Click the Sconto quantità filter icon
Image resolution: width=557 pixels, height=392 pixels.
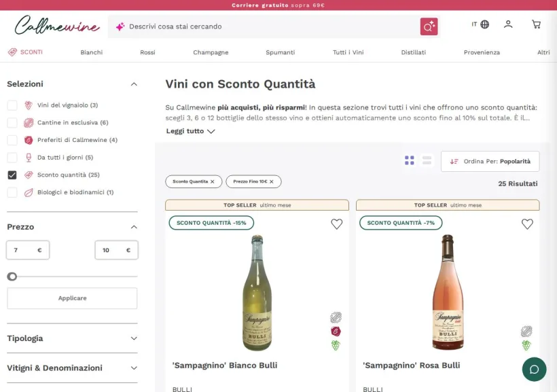[29, 175]
